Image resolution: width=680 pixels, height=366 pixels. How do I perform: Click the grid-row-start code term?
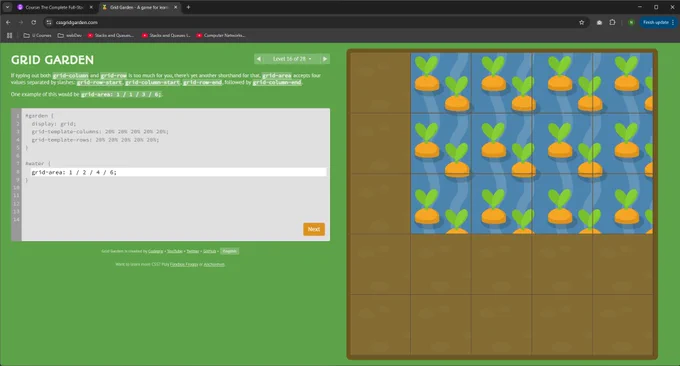click(99, 82)
